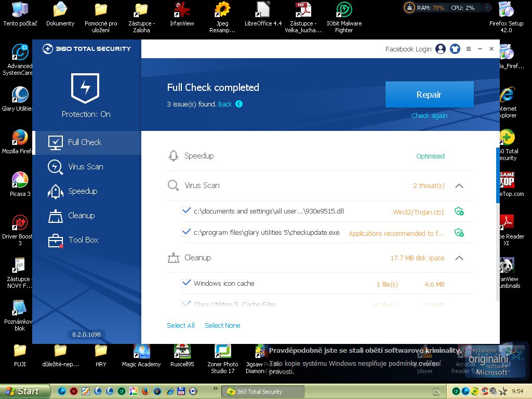Image resolution: width=532 pixels, height=399 pixels.
Task: Uncheck the 930e9515.dll threat checkbox
Action: [186, 211]
